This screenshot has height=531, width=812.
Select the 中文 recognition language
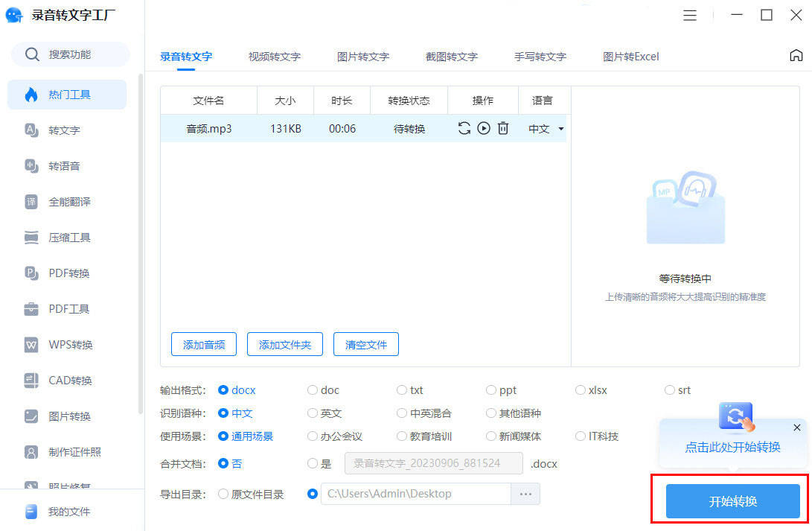pyautogui.click(x=236, y=413)
